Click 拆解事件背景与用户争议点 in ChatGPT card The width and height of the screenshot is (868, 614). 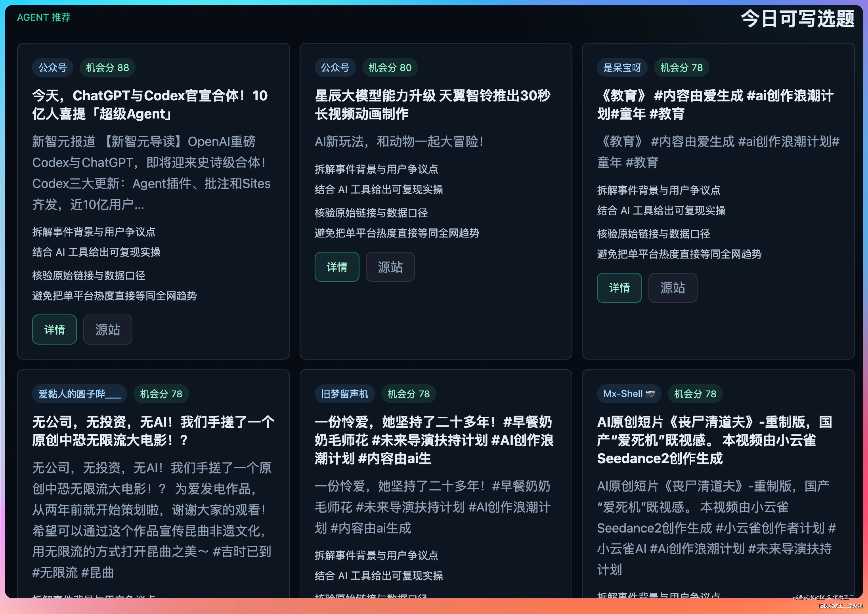coord(94,232)
